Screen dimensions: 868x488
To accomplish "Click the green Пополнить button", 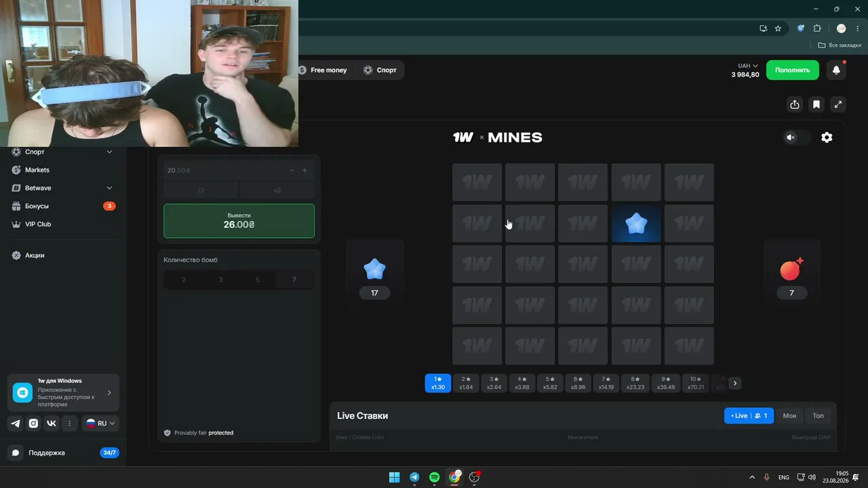I will 793,70.
